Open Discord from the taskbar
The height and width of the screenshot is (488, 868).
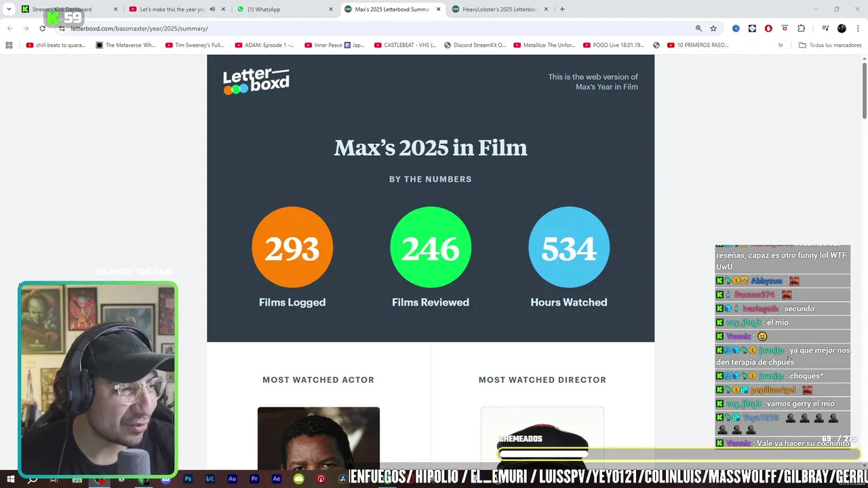(165, 479)
